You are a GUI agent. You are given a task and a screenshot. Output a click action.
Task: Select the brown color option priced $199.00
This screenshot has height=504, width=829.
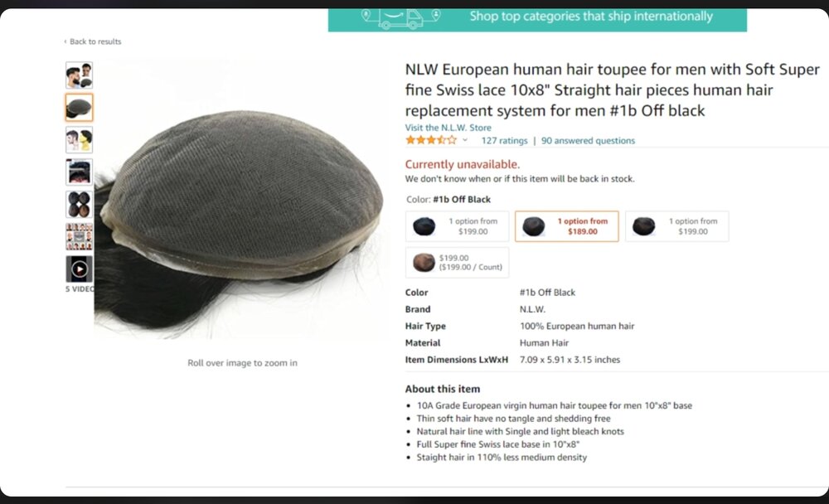tap(458, 262)
